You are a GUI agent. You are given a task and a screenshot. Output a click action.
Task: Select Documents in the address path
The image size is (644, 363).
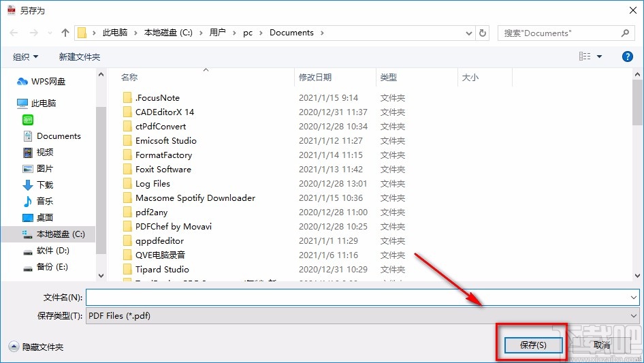click(291, 33)
